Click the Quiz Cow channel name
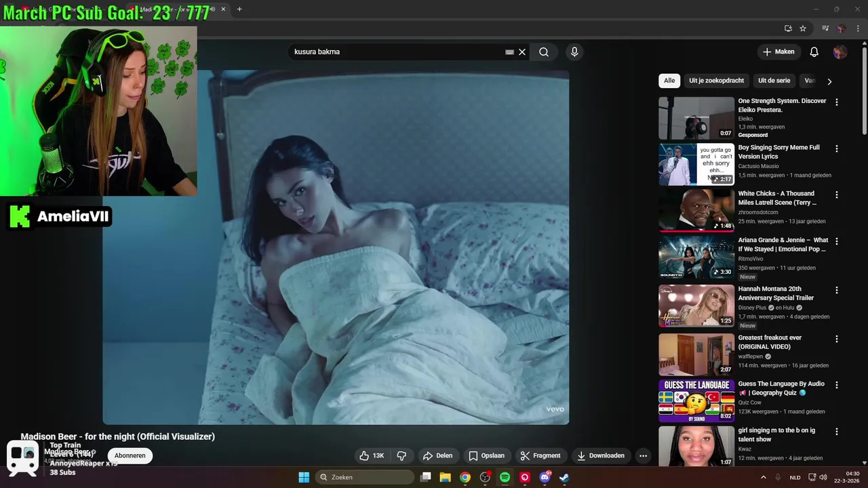 click(750, 402)
